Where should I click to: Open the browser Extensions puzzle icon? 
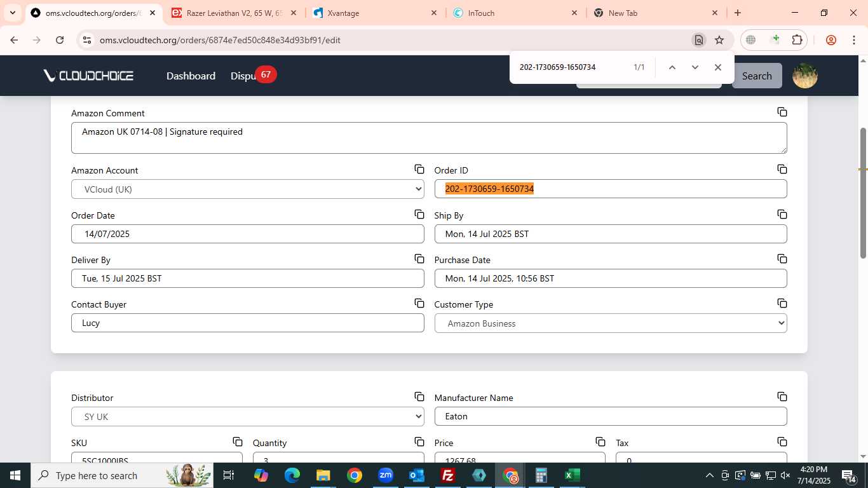point(797,40)
